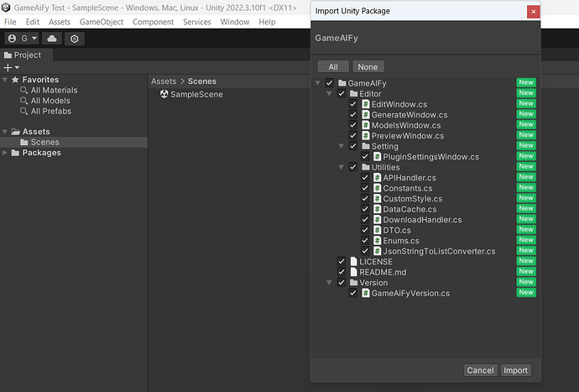Click the LICENSE file icon
The image size is (579, 392).
pos(354,262)
